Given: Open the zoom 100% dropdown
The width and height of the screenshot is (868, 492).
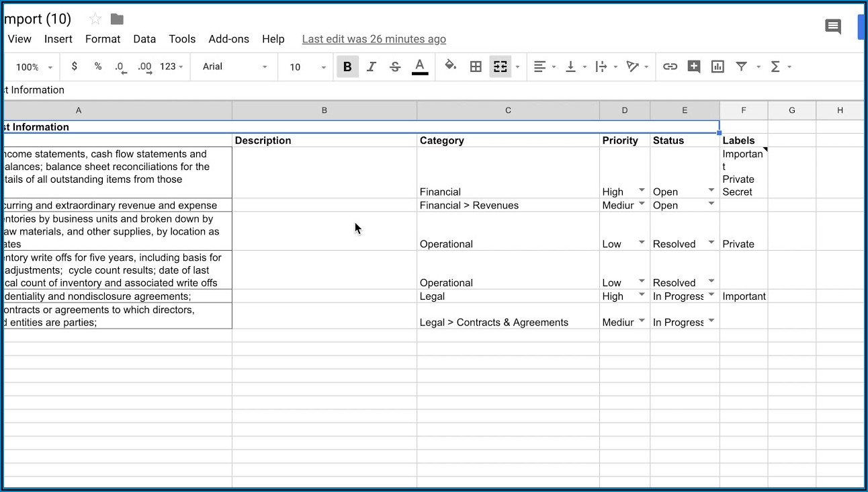Looking at the screenshot, I should coord(34,67).
